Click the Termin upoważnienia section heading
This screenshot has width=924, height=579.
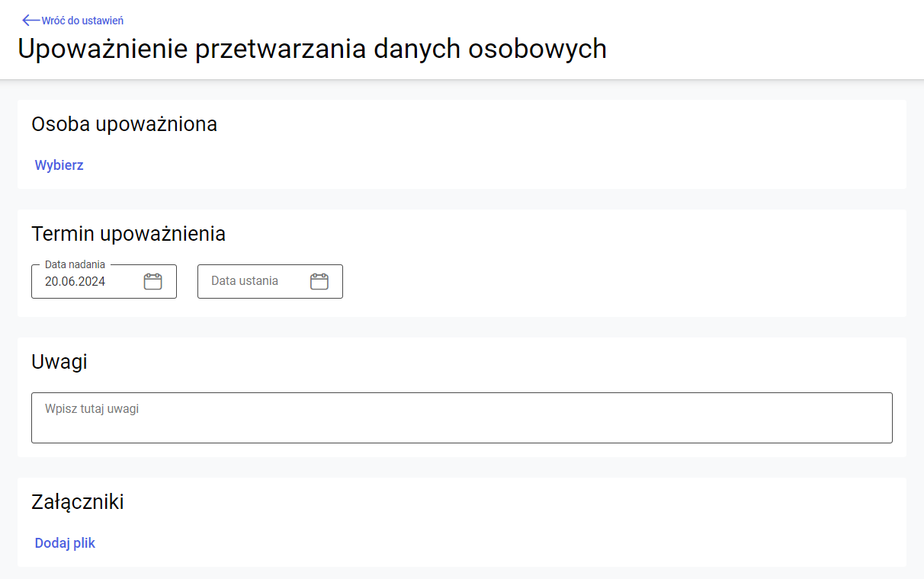[x=128, y=234]
